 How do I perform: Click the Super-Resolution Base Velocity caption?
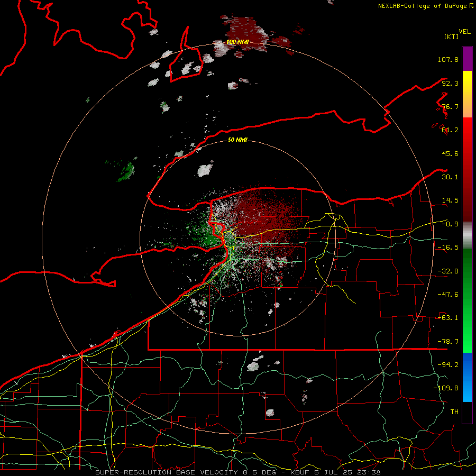[x=237, y=472]
